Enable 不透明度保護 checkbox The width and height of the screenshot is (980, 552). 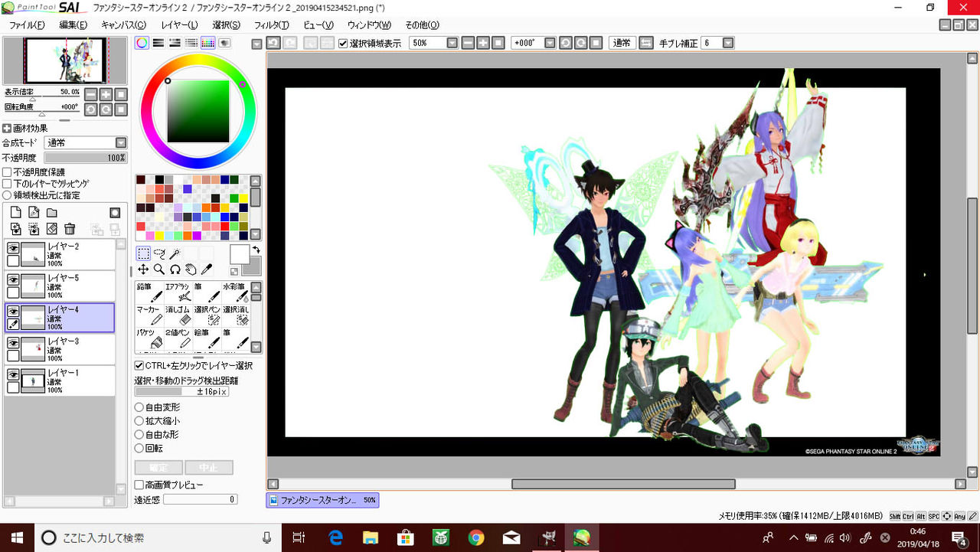7,172
